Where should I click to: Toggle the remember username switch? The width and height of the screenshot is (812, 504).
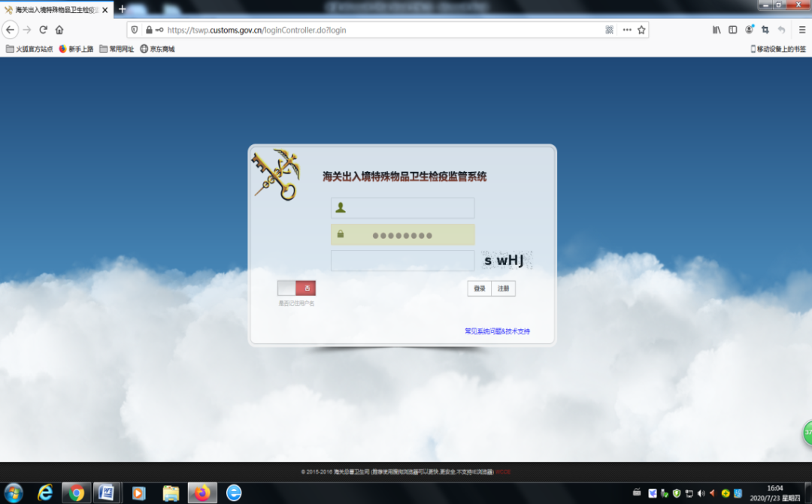(296, 288)
